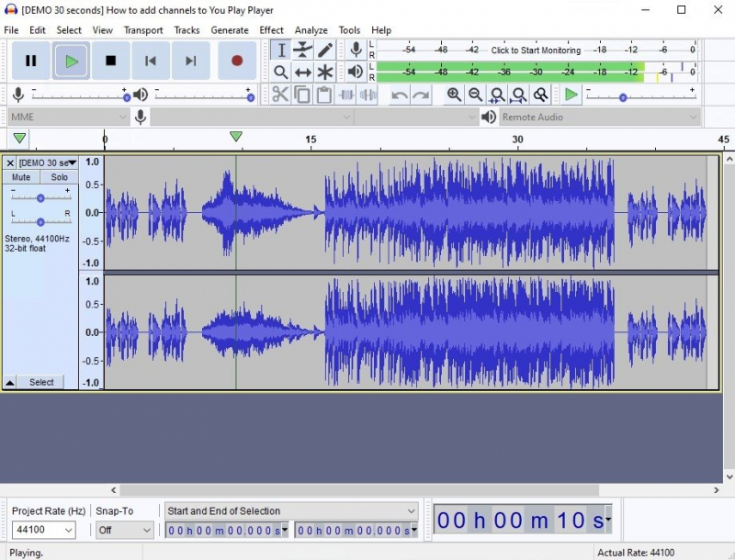The width and height of the screenshot is (735, 560).
Task: Expand the Snap-To Off dropdown
Action: point(124,530)
